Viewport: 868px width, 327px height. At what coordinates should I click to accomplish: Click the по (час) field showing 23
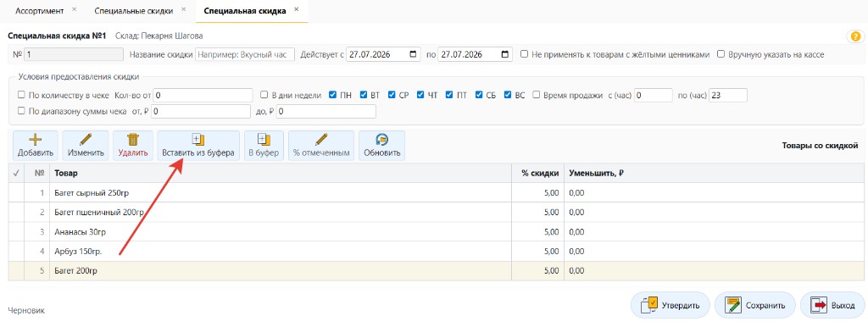[728, 95]
